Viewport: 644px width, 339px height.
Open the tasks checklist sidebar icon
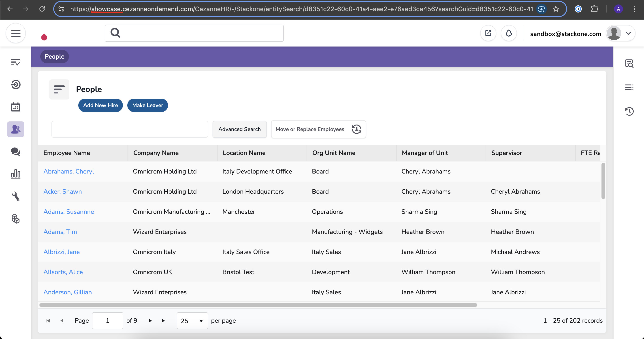15,62
